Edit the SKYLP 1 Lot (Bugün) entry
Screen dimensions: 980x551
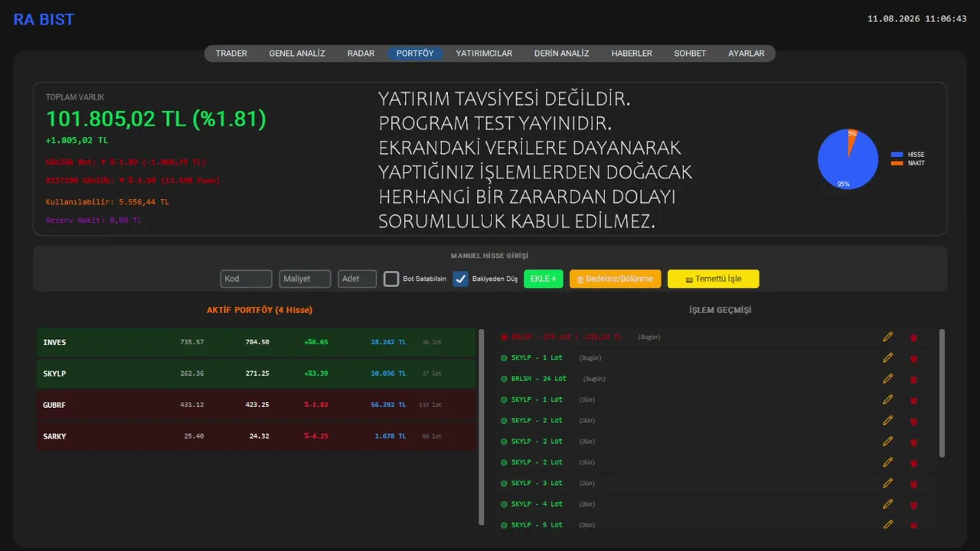[888, 357]
